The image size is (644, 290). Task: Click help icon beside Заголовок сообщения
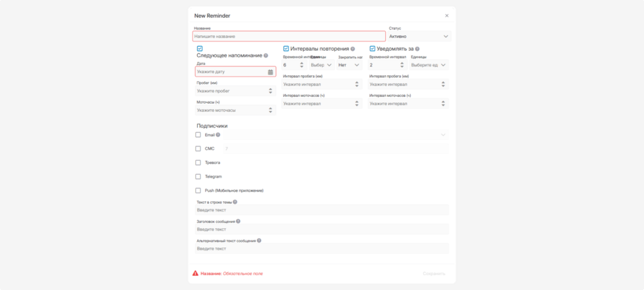[238, 222]
